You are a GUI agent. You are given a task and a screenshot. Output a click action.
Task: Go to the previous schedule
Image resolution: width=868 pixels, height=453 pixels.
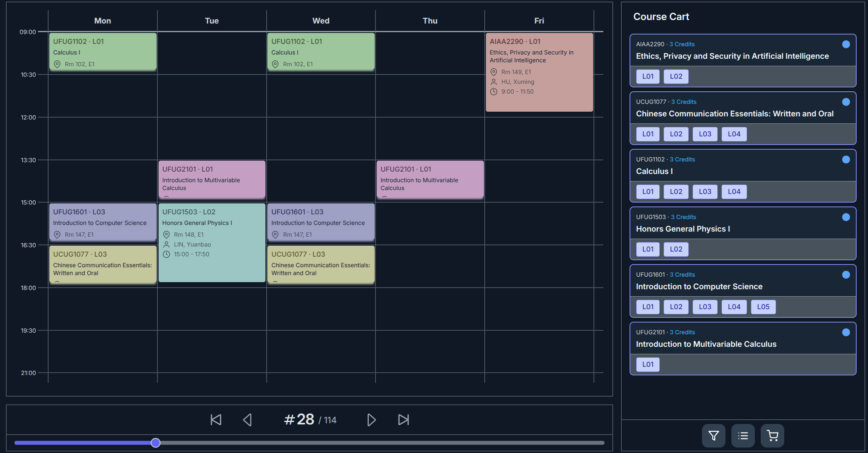247,420
